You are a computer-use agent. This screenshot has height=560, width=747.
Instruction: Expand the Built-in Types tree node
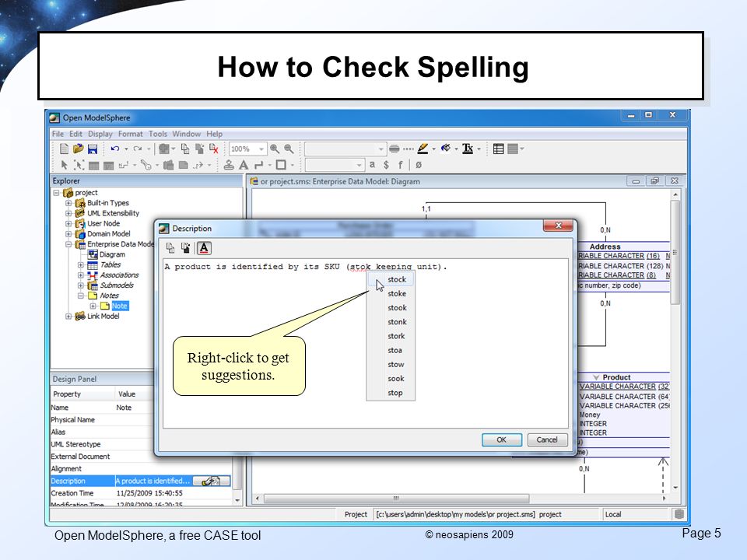pos(68,203)
